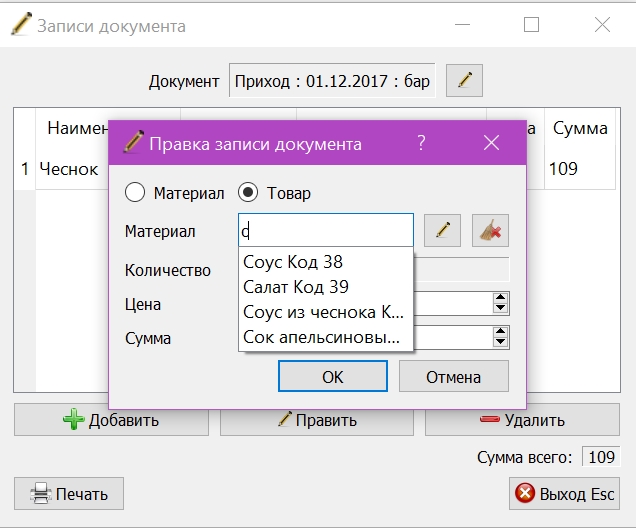Click the Документ field showing Приход 01.12.2017
The height and width of the screenshot is (528, 636).
pyautogui.click(x=332, y=80)
